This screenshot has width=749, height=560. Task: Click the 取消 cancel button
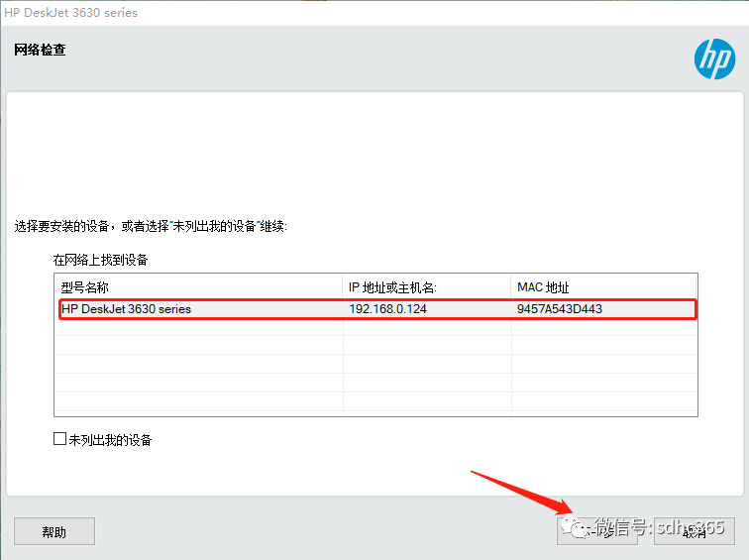click(x=695, y=531)
